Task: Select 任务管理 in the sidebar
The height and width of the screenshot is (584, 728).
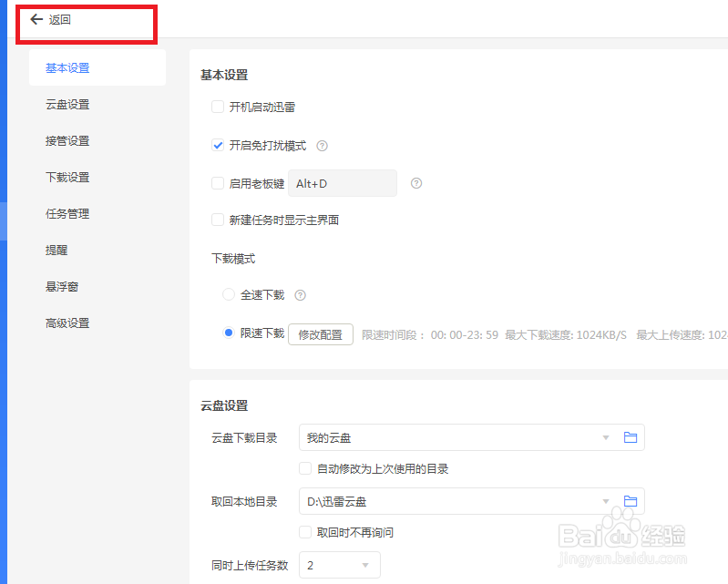Action: pos(67,213)
